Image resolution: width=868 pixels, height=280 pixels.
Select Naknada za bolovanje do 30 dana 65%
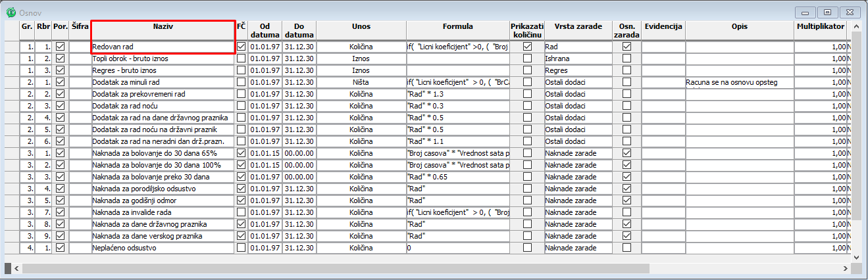[163, 153]
